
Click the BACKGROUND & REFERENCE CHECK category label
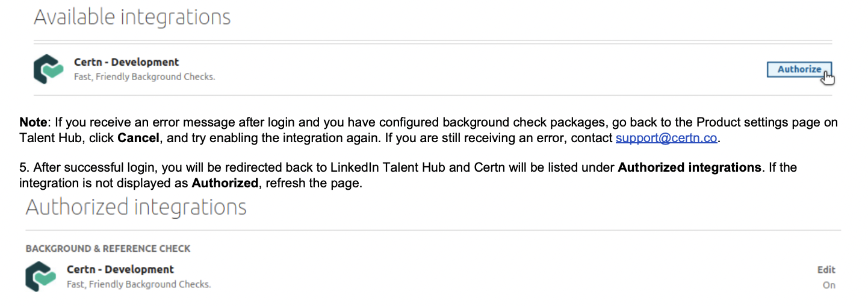point(108,248)
